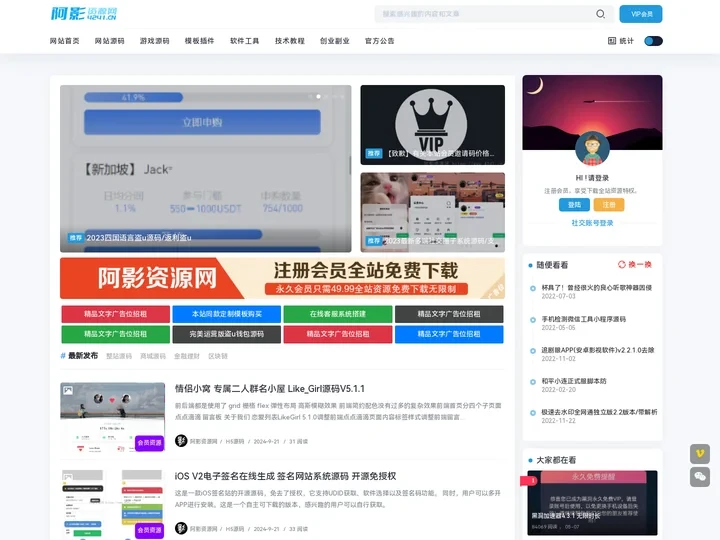Click 本站同款定制模板购买 ad button
Viewport: 720px width, 540px height.
point(226,314)
